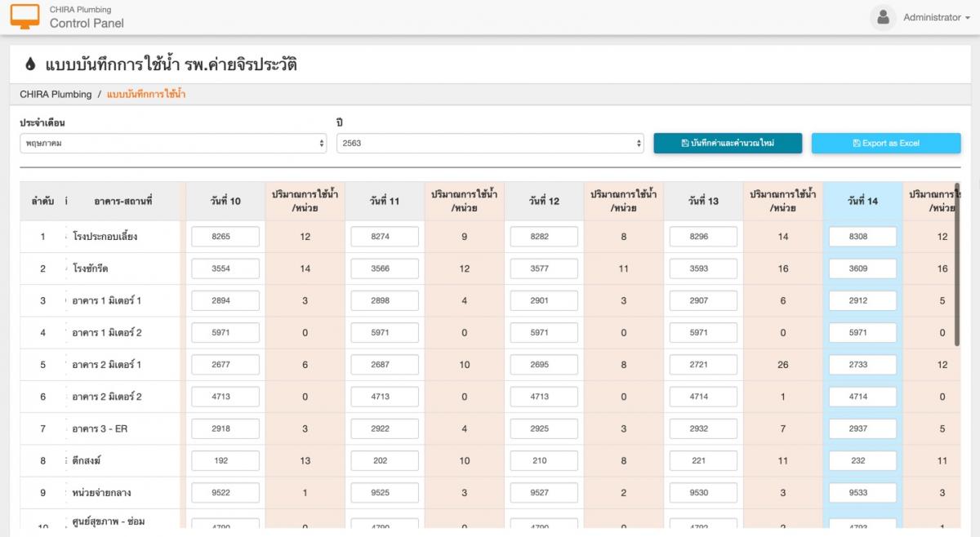
Task: Click day 12 reading field for หน่วยจ่ายกลาง
Action: (x=544, y=493)
